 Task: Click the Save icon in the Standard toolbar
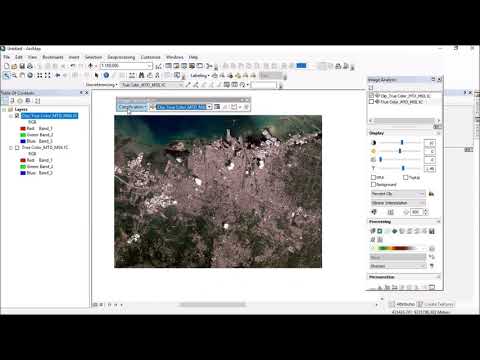pyautogui.click(x=22, y=66)
